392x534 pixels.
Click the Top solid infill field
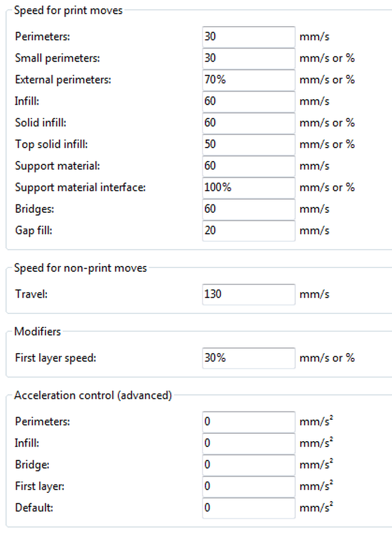point(249,144)
